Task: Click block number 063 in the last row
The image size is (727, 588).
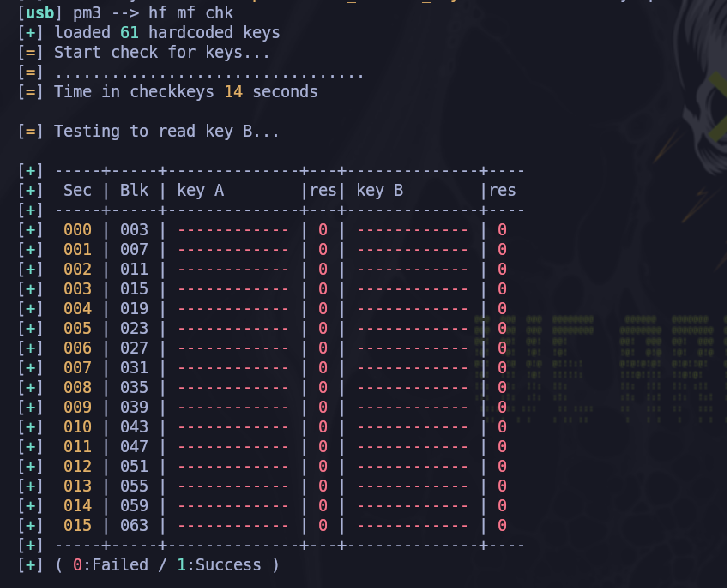Action: point(134,525)
